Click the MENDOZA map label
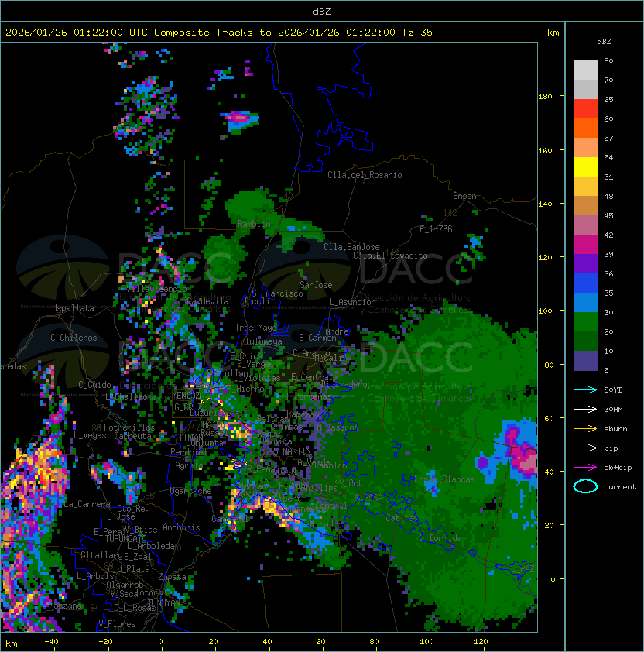The image size is (644, 652). [188, 395]
